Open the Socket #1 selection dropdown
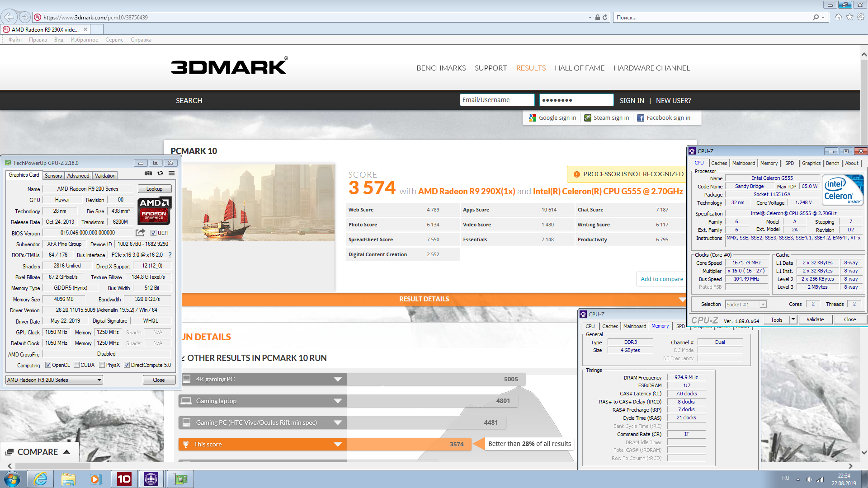The height and width of the screenshot is (488, 868). (746, 305)
